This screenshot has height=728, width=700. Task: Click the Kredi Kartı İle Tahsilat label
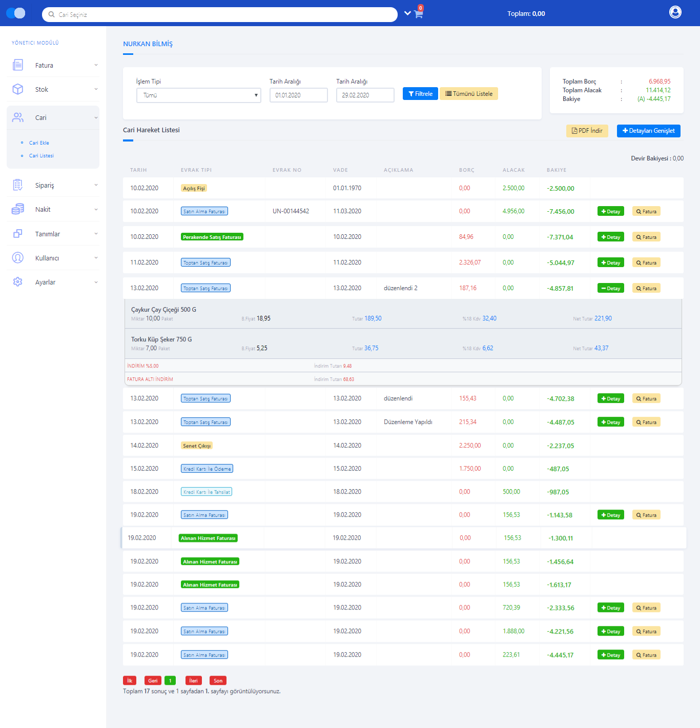click(x=207, y=492)
